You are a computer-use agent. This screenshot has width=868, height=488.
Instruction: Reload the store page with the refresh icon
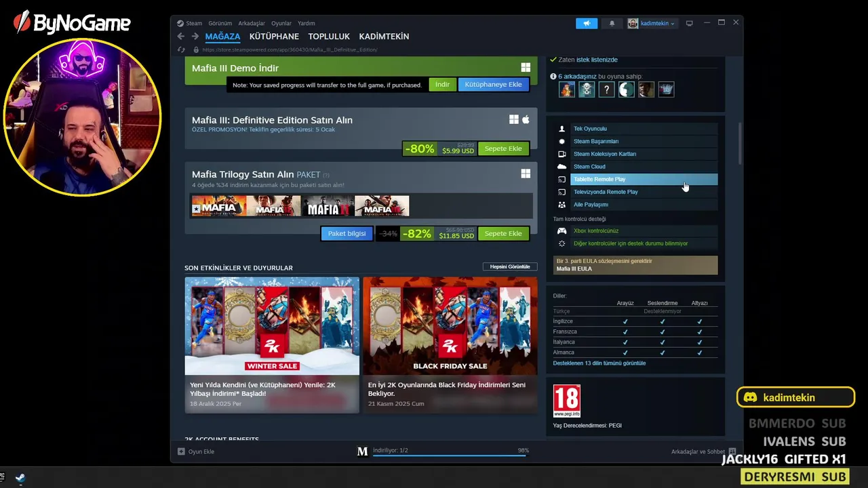181,49
